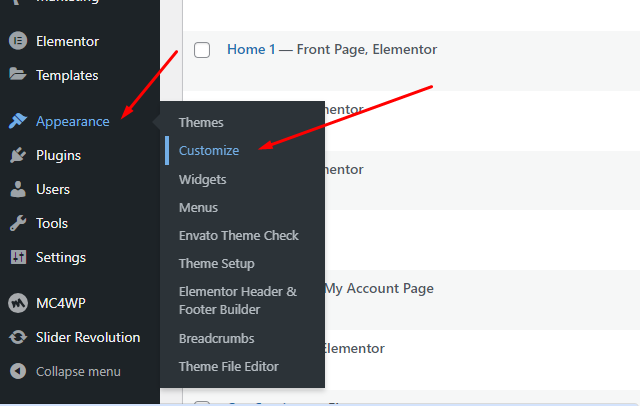Open the Home 1 page link
Screen dimensions: 640x406
tap(251, 49)
